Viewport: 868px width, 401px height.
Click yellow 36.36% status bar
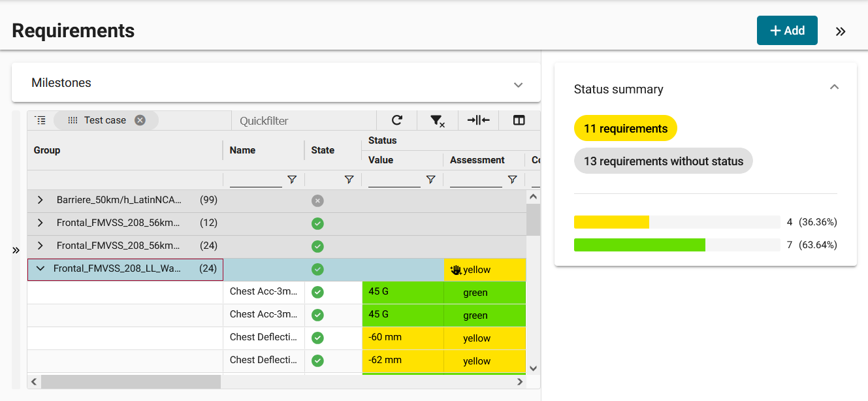[x=611, y=222]
